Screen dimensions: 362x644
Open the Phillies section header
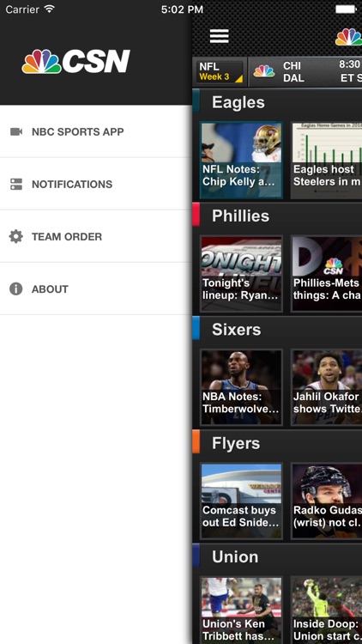[x=277, y=216]
